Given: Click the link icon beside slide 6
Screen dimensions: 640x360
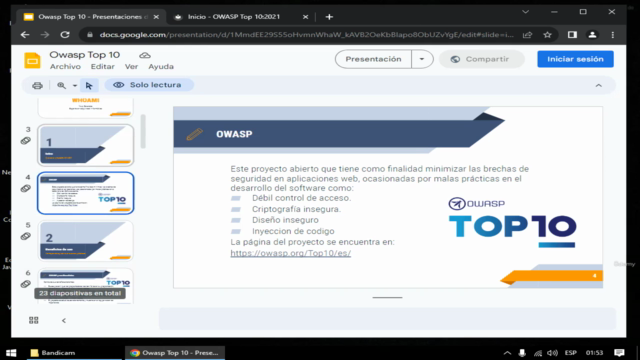Looking at the screenshot, I should [x=26, y=284].
